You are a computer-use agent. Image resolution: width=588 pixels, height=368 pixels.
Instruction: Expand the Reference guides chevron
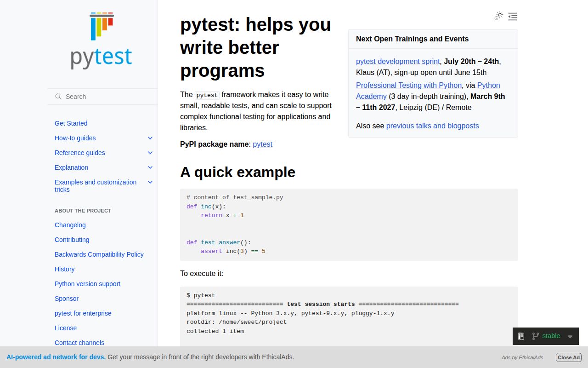150,153
